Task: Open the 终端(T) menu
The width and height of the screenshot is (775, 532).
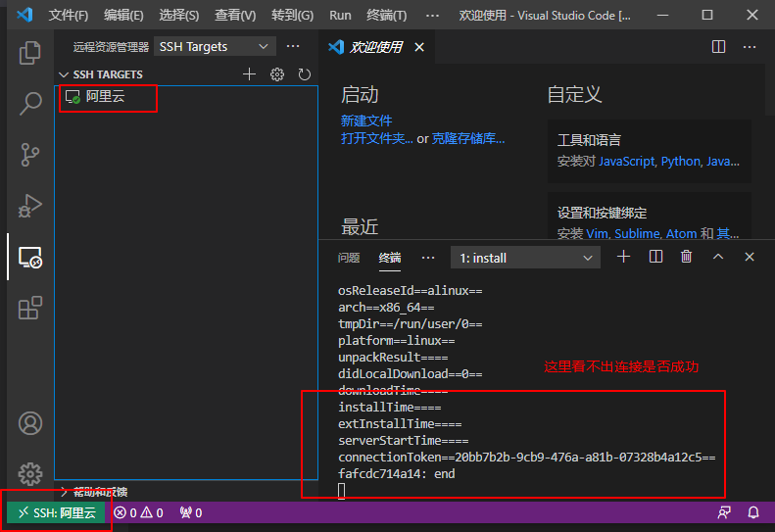Action: 386,16
